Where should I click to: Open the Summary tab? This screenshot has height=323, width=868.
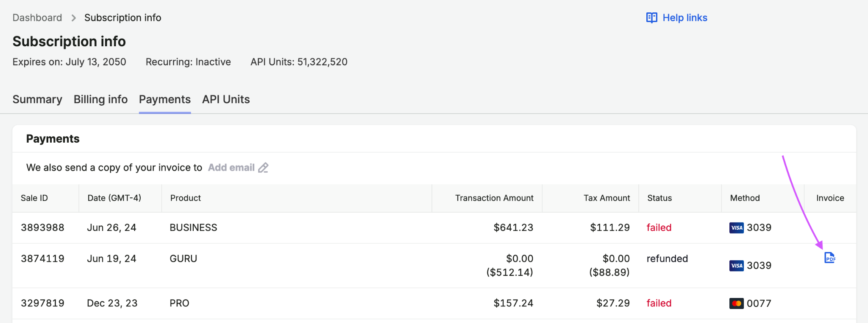click(x=37, y=99)
